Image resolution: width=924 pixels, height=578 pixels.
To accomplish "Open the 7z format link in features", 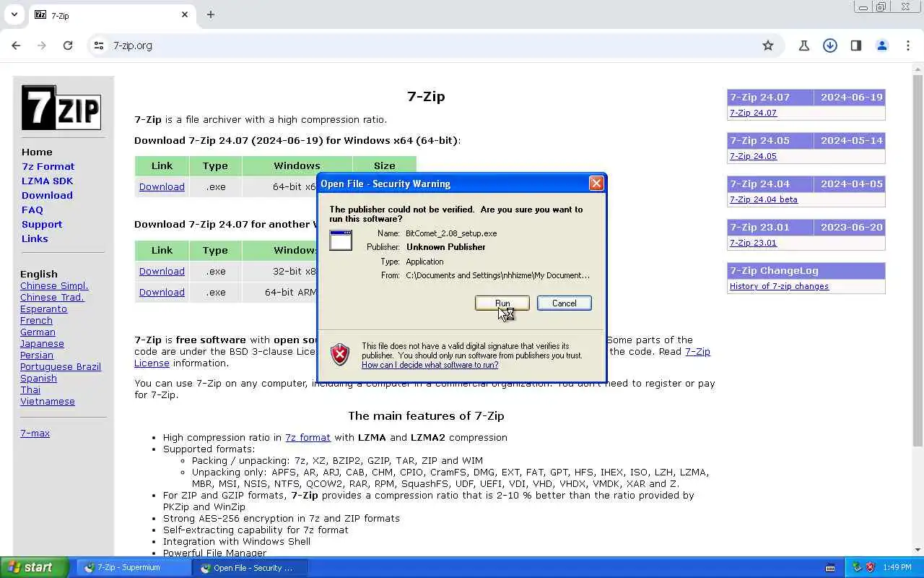I will pyautogui.click(x=308, y=437).
